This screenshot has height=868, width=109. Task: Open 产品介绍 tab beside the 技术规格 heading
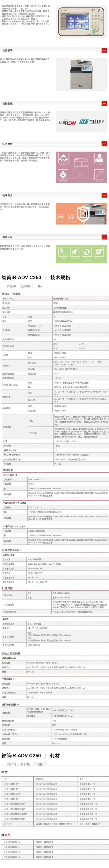pos(12,286)
